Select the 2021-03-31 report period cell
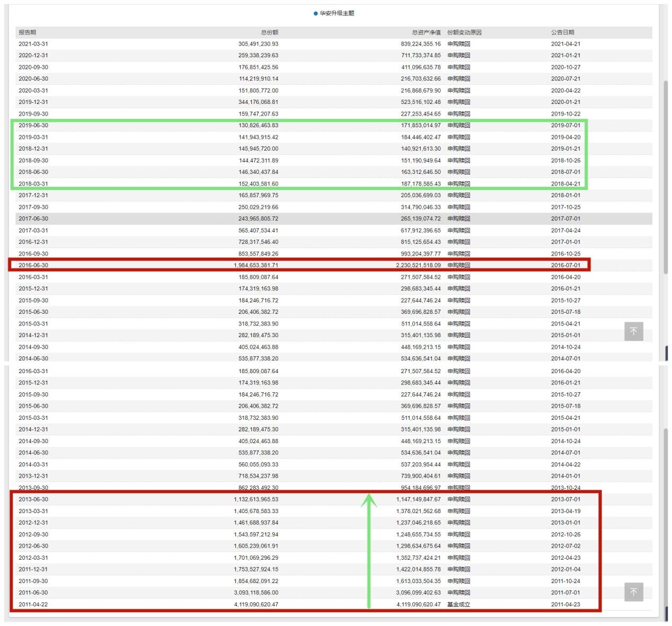672x626 pixels. pos(33,44)
